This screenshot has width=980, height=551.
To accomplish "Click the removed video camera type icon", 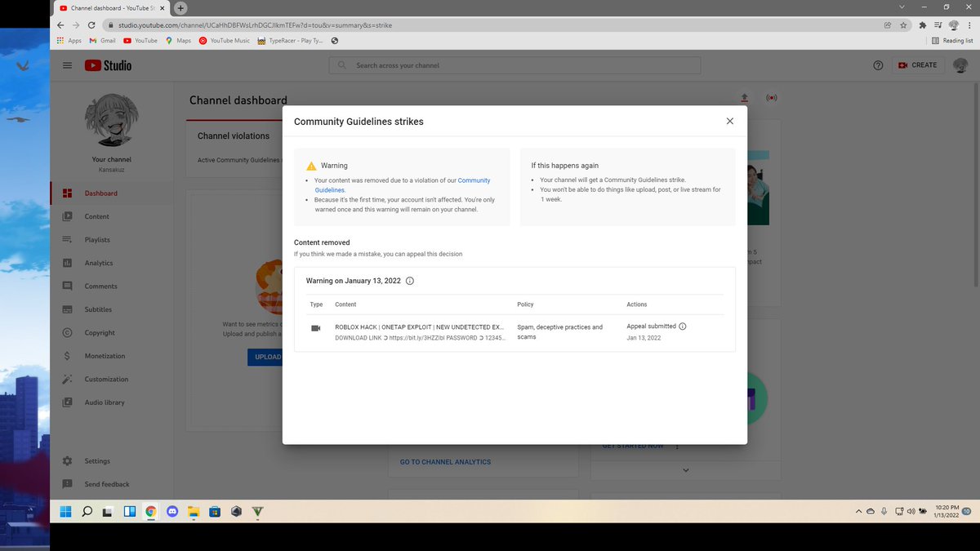I will 316,328.
